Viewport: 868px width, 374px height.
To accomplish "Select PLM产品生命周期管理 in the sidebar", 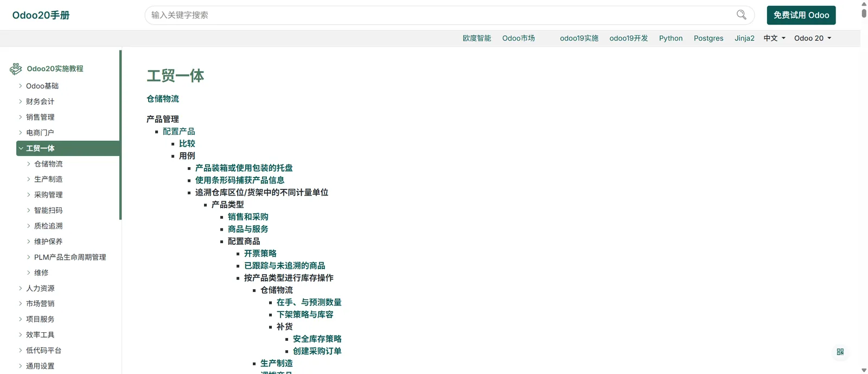I will pyautogui.click(x=70, y=257).
